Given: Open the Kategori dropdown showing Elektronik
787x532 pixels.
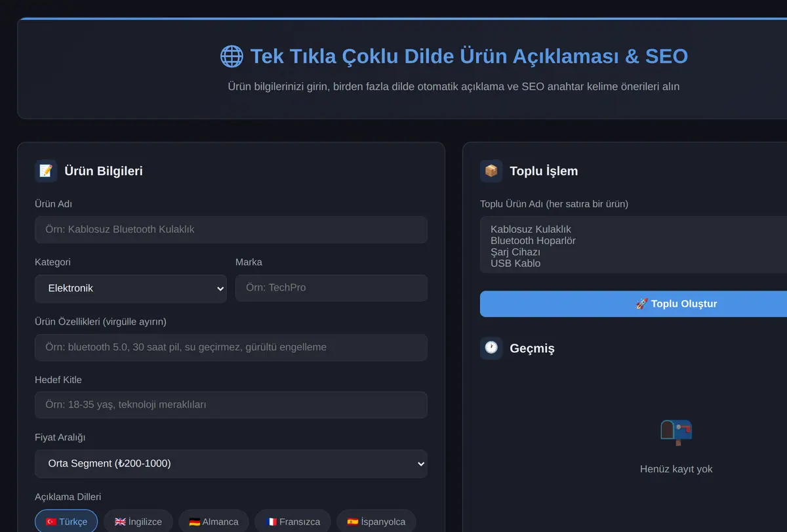Looking at the screenshot, I should point(131,289).
